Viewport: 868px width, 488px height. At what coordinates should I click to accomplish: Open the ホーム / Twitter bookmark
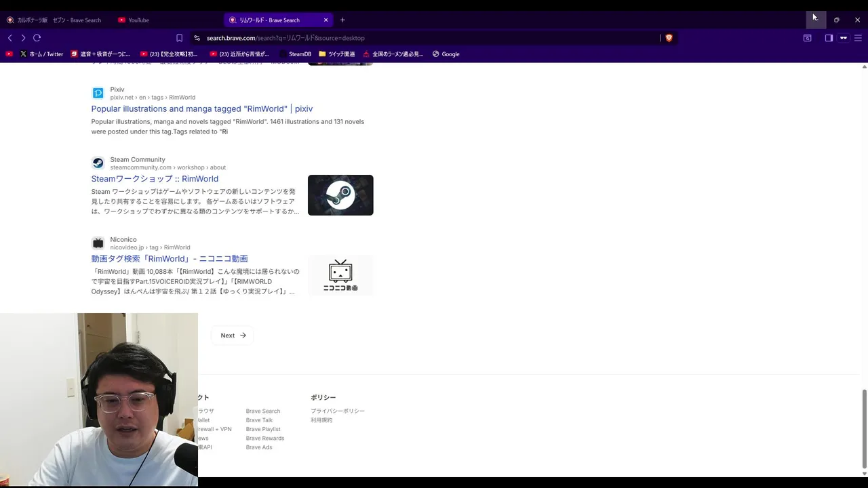[41, 54]
